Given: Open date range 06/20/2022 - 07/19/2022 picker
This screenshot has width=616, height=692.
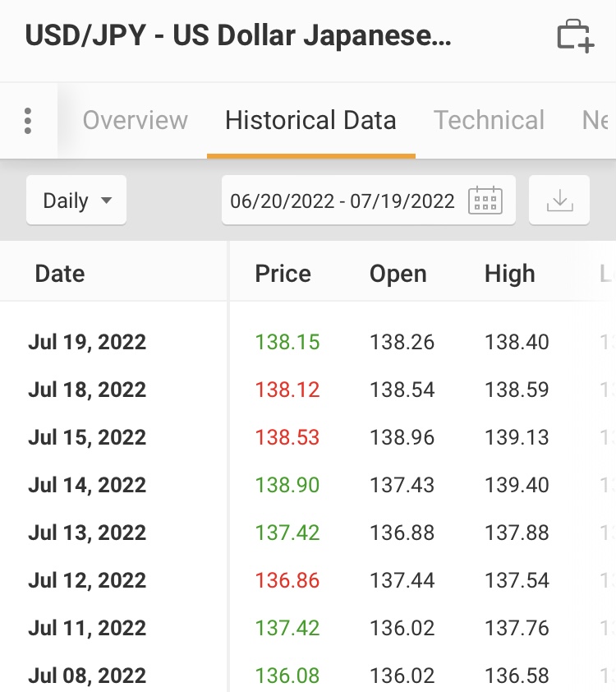Looking at the screenshot, I should [x=369, y=200].
